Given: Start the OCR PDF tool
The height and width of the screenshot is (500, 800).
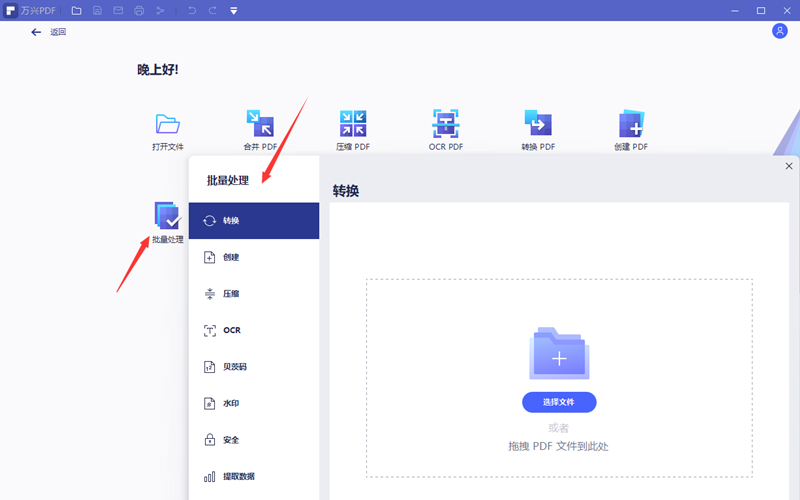Looking at the screenshot, I should [x=445, y=124].
